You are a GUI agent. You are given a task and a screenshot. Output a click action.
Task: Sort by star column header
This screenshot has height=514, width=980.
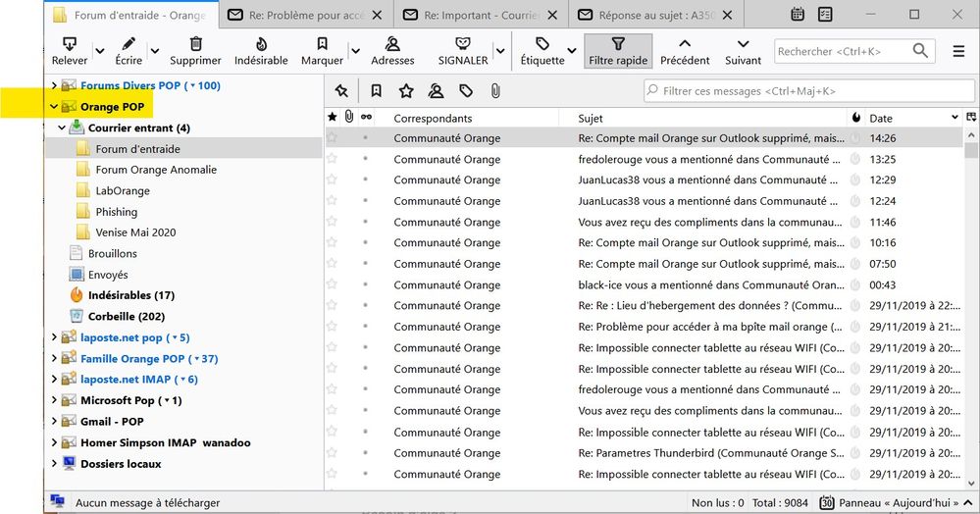point(333,118)
